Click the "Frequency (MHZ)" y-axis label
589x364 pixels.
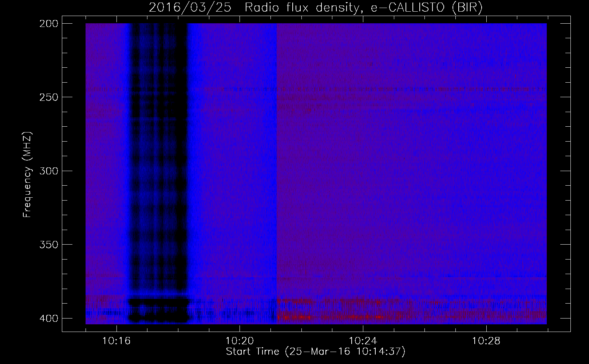pos(27,174)
